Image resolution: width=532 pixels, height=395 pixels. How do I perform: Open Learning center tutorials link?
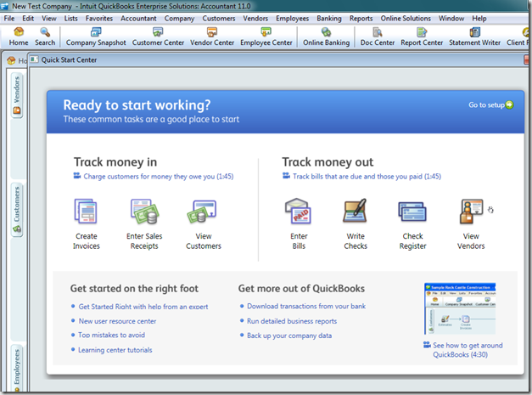[x=115, y=350]
